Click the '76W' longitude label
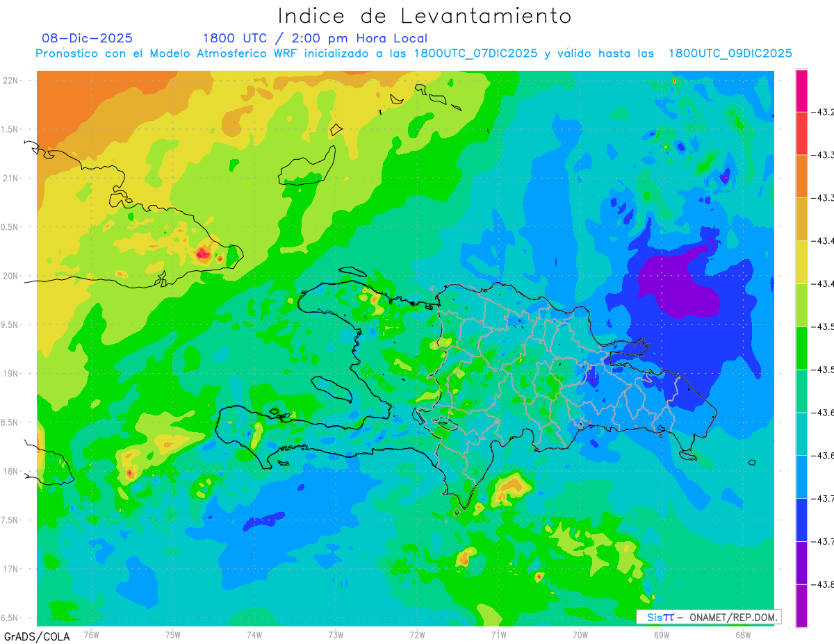Screen dimensions: 834x644 [91, 634]
